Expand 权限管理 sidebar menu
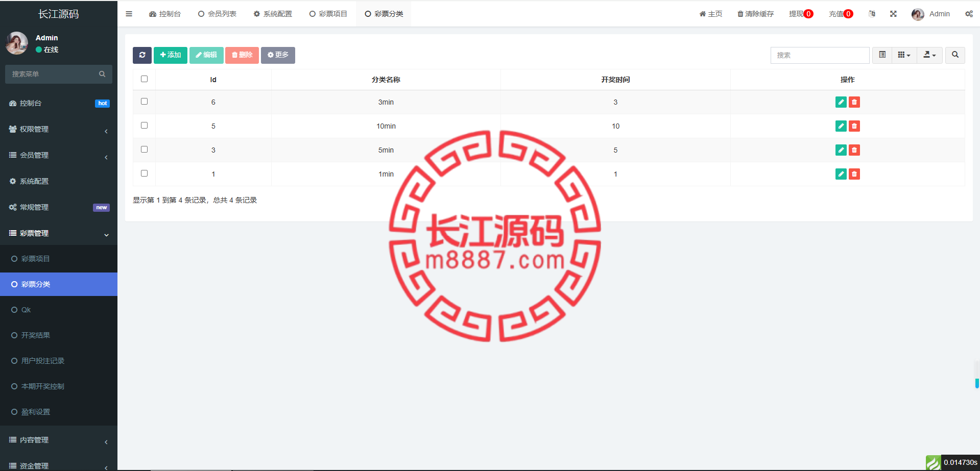The image size is (980, 471). click(x=59, y=130)
